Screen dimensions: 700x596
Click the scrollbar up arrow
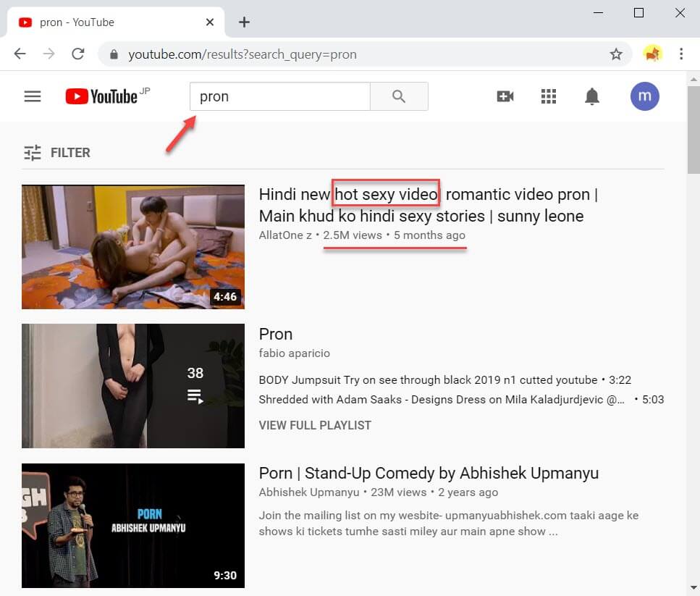pos(693,79)
